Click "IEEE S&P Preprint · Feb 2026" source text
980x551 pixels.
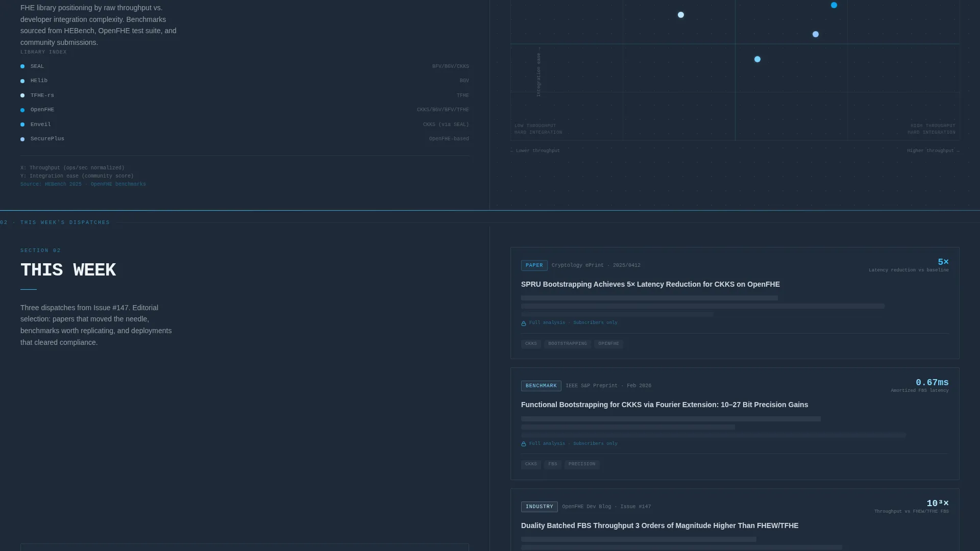pyautogui.click(x=608, y=386)
